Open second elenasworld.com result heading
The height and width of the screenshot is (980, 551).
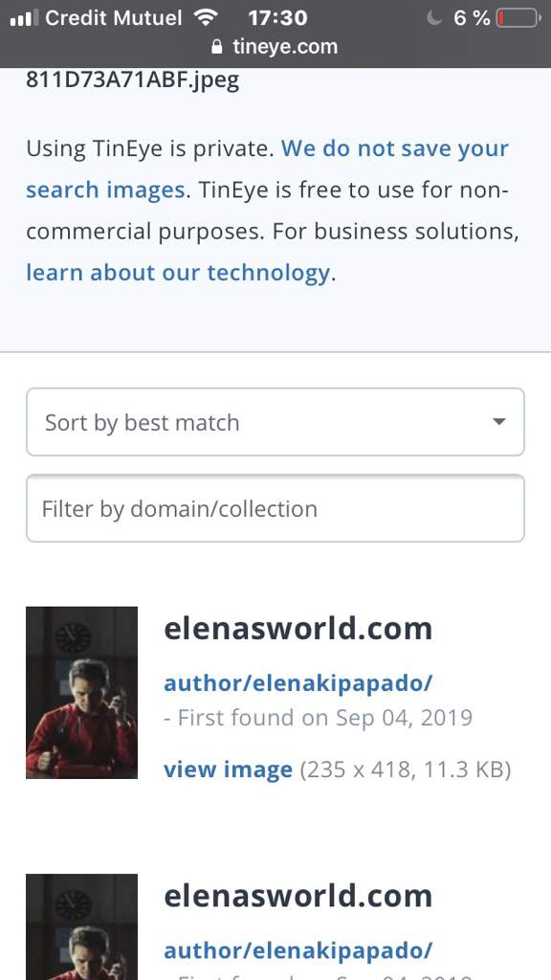click(x=298, y=896)
